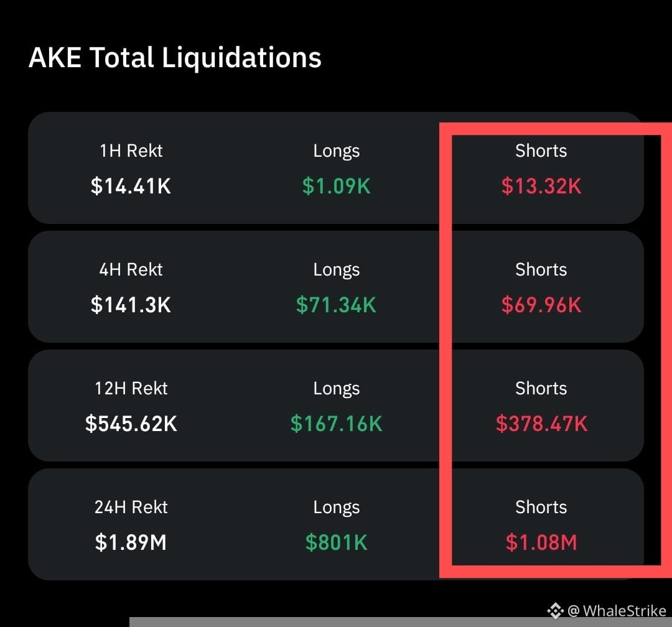Image resolution: width=672 pixels, height=627 pixels.
Task: Select the AKE Total Liquidations heading
Action: pos(175,57)
